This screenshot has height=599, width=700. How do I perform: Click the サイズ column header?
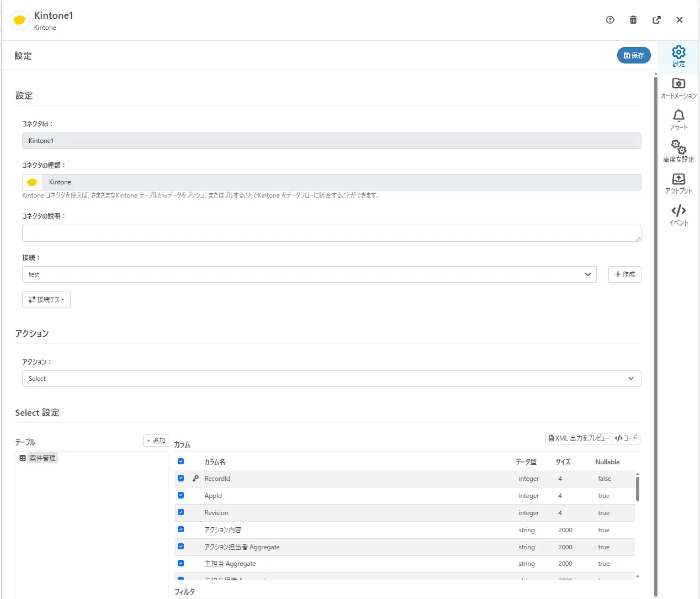563,462
